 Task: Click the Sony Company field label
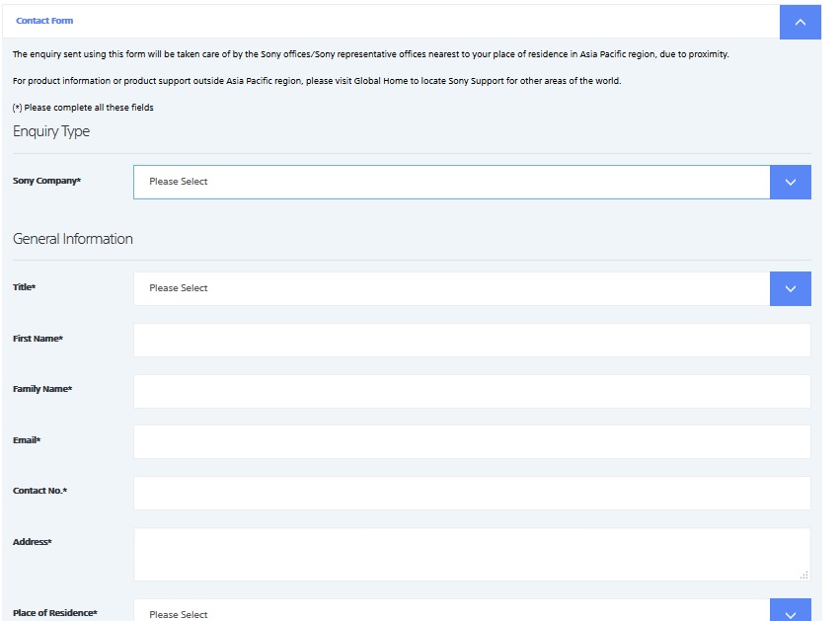point(46,182)
